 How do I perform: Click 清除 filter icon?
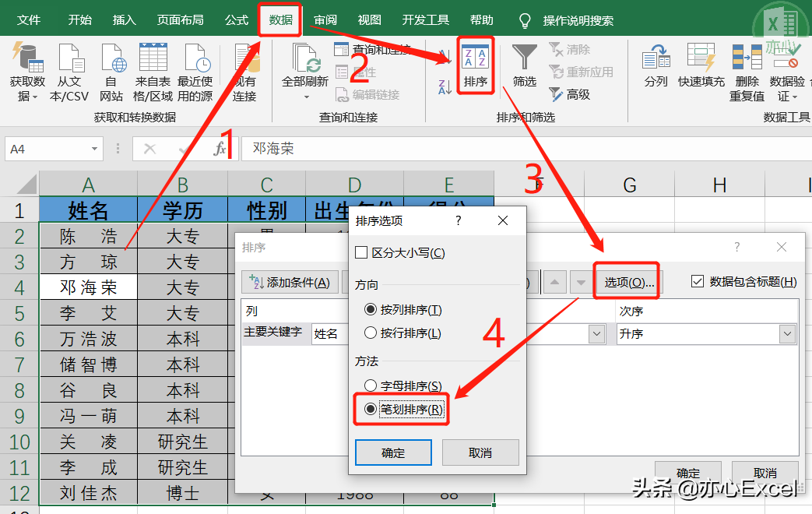[x=569, y=50]
